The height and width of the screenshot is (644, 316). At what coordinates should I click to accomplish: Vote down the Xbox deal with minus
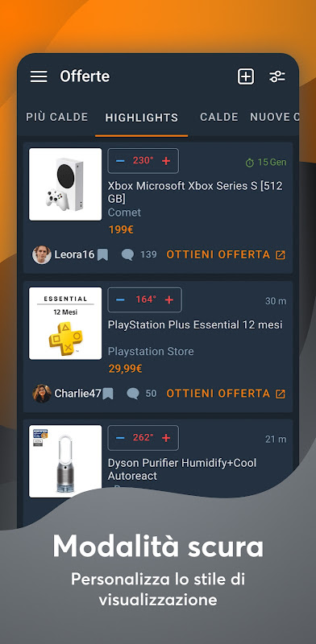coord(120,161)
